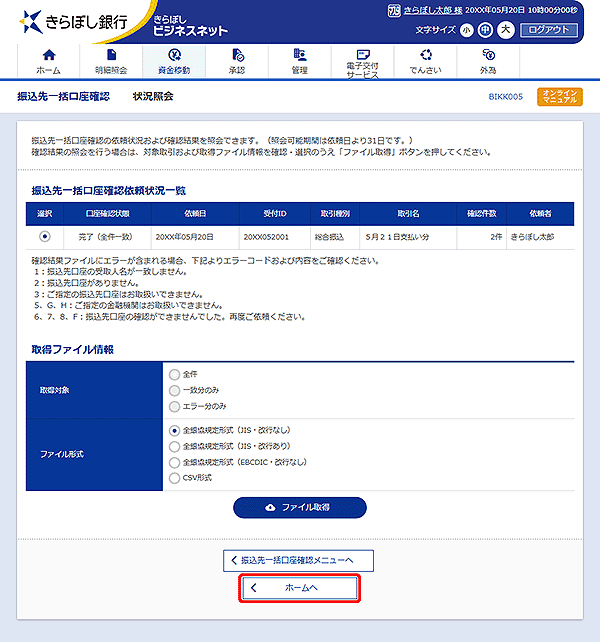
Task: Click the 依頼者 column header
Action: point(540,214)
